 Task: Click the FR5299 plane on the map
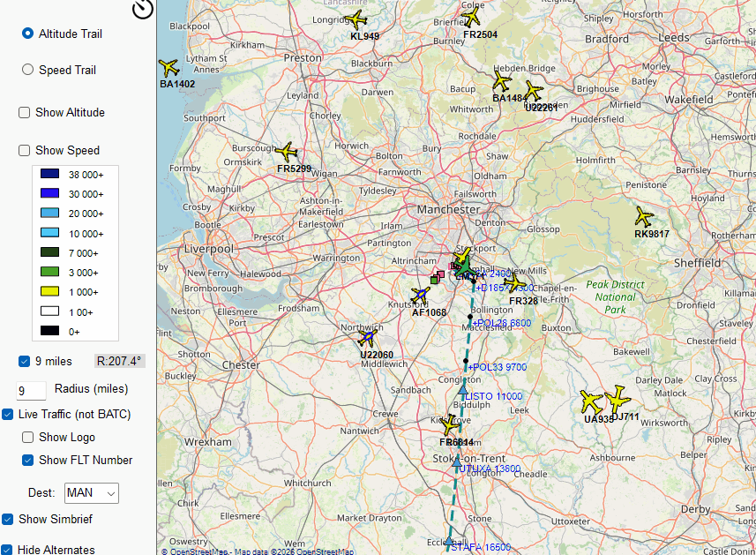click(x=286, y=152)
